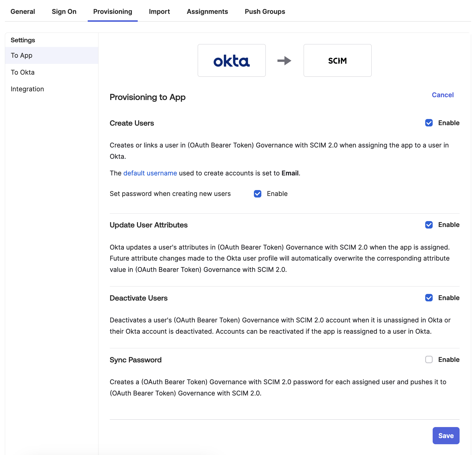The width and height of the screenshot is (476, 455).
Task: Click the Sync Password heading
Action: 136,360
